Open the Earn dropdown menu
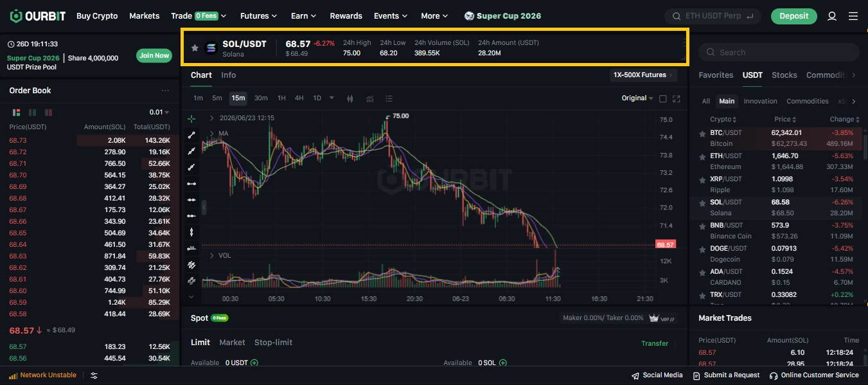 point(303,16)
